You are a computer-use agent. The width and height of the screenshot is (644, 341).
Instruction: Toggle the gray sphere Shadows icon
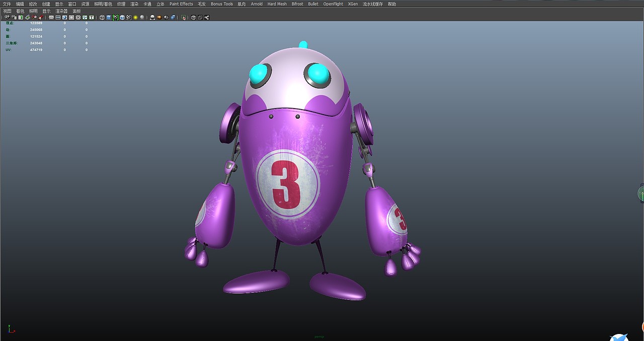(x=142, y=17)
